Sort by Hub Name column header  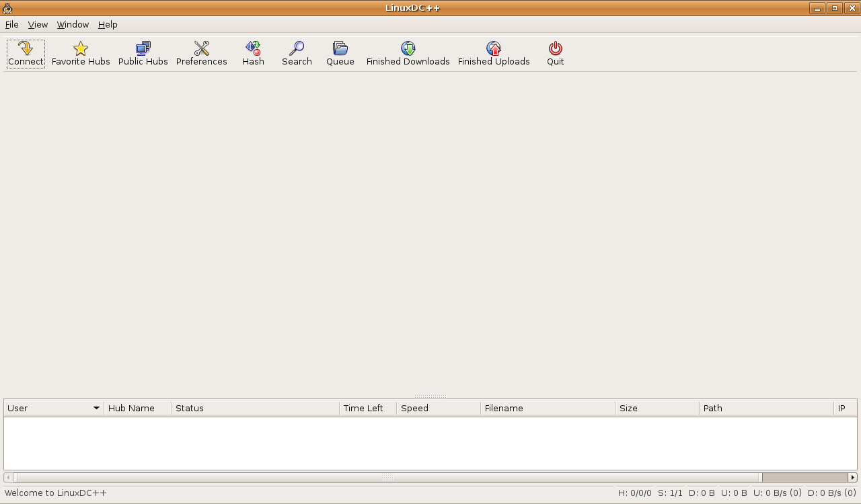(x=137, y=408)
